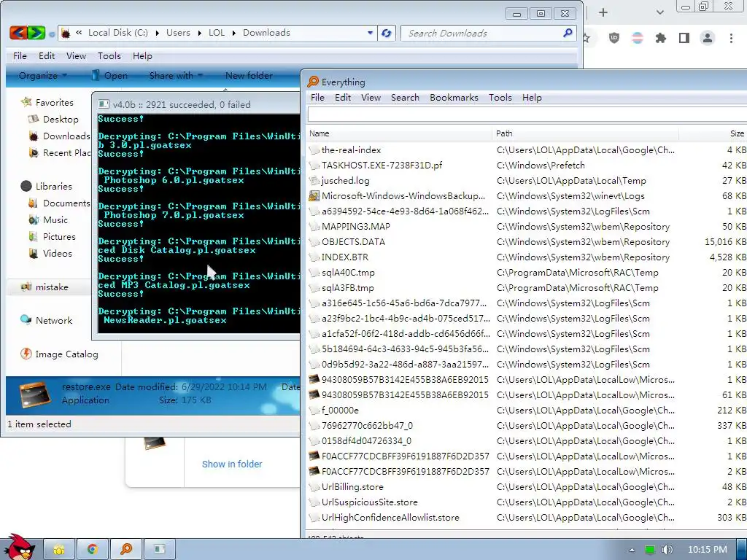This screenshot has height=560, width=747.
Task: Click the restore.exe icon in details pane
Action: click(x=34, y=396)
